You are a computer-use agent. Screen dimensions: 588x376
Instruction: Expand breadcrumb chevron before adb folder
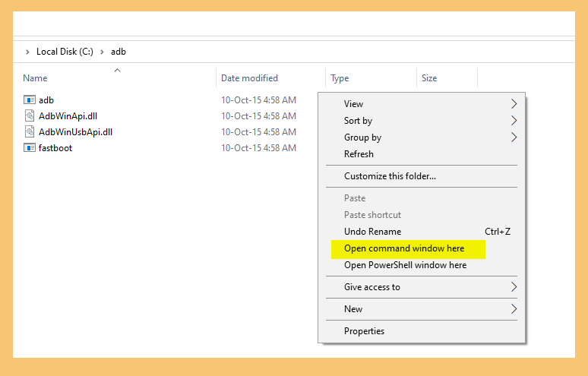[102, 52]
